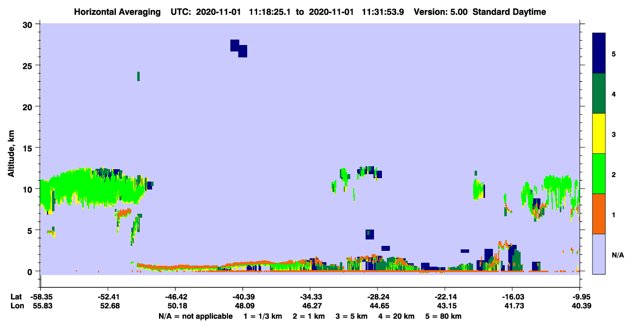Click the 20 altitude tick label

coord(29,106)
